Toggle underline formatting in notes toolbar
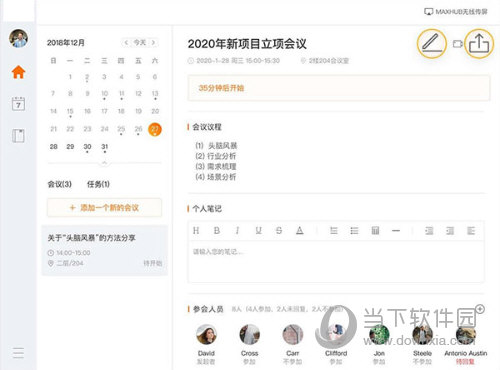 (258, 231)
